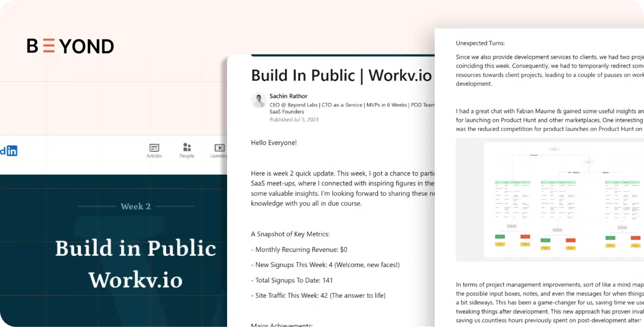Screen dimensions: 644x327
Task: Click the Week 2 heading on banner
Action: 136,206
